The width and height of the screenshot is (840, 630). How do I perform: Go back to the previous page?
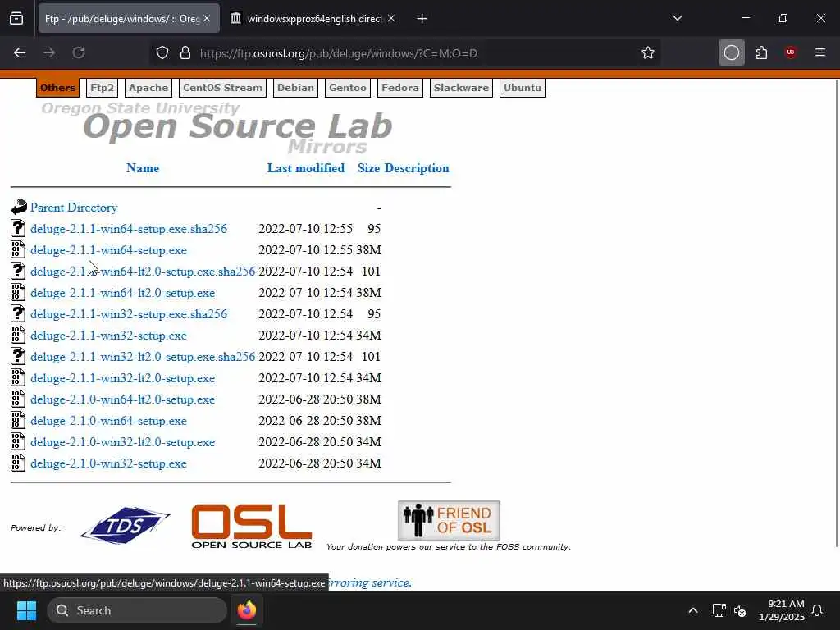(x=20, y=52)
